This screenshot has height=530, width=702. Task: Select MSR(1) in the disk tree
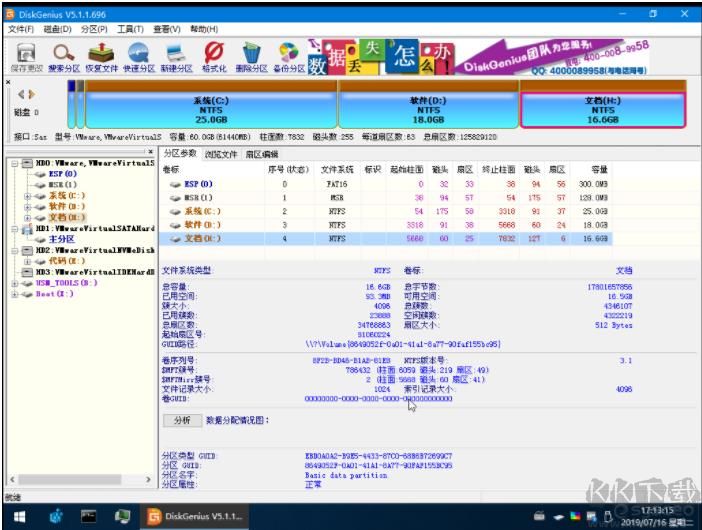click(x=63, y=185)
